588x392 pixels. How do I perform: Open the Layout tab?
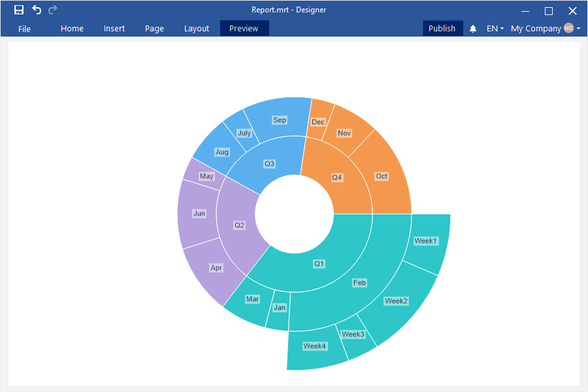(197, 29)
